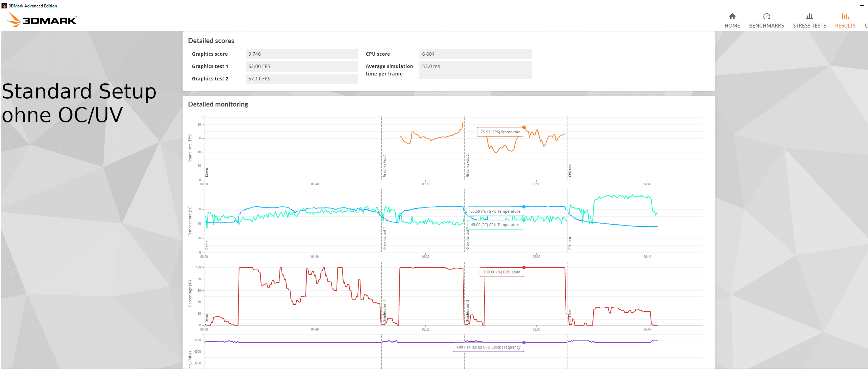This screenshot has height=369, width=868.
Task: Click the Detailed monitoring heading
Action: 218,104
